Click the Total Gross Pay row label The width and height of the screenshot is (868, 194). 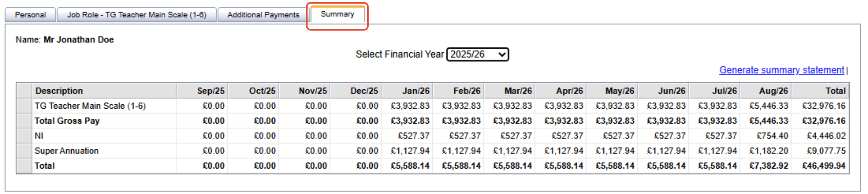(x=67, y=121)
